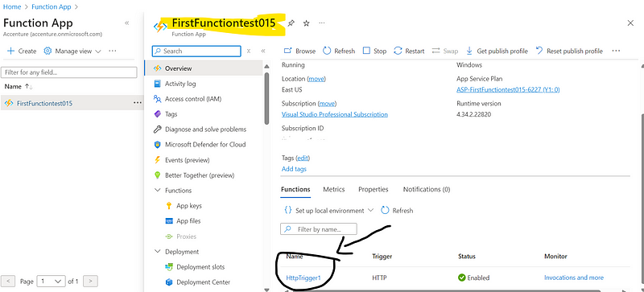The image size is (644, 292).
Task: Open Microsoft Defender for Cloud
Action: (199, 145)
